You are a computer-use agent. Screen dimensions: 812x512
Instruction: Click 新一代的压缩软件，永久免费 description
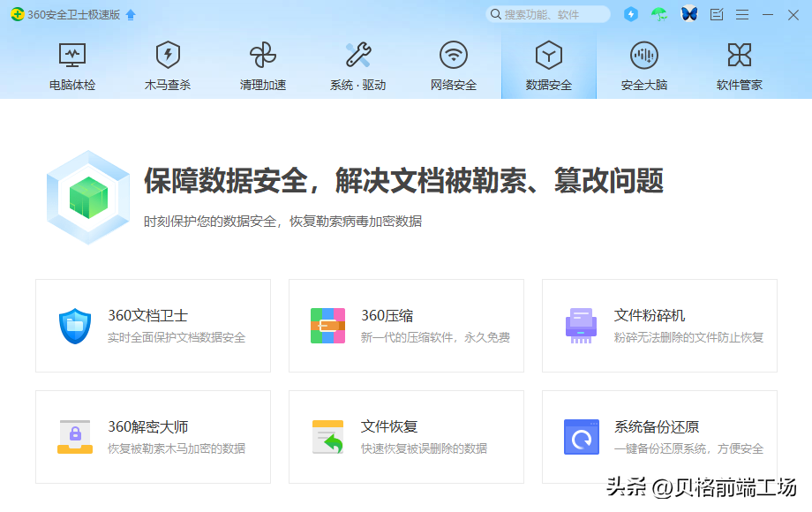435,337
